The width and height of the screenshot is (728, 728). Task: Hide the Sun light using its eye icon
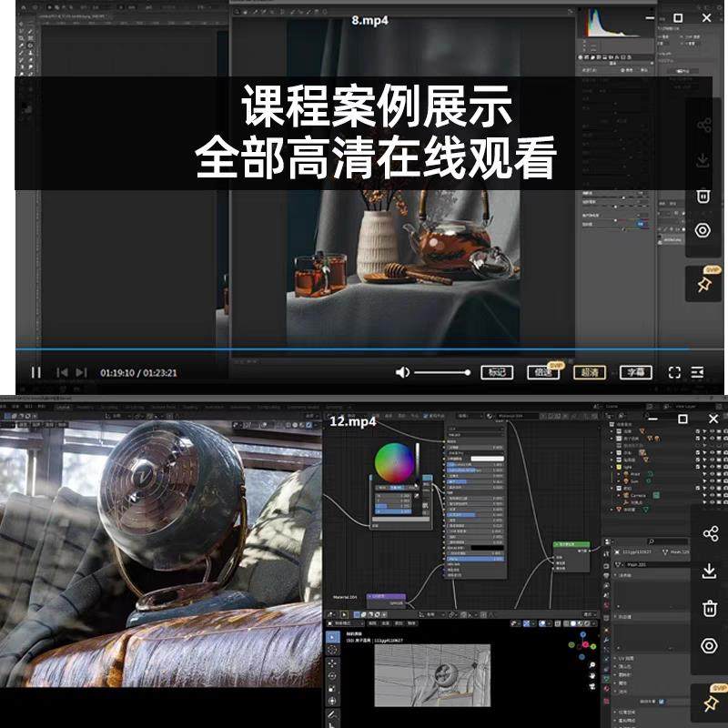click(712, 481)
